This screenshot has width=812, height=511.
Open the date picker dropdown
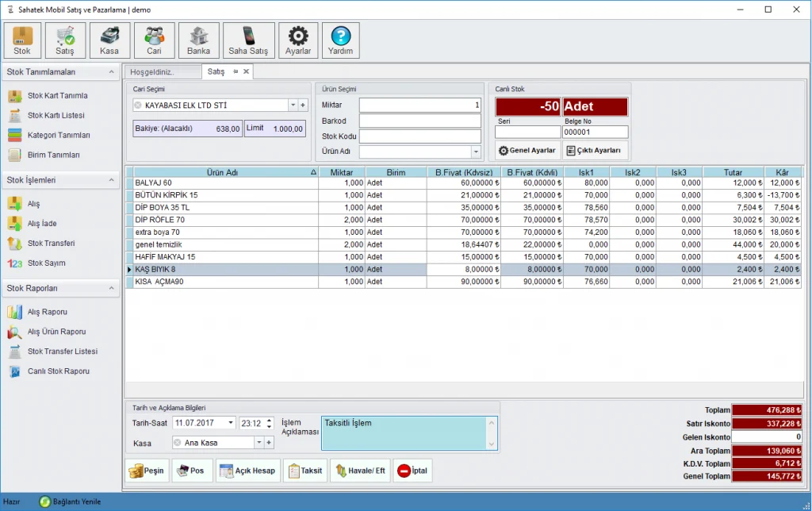pos(230,423)
